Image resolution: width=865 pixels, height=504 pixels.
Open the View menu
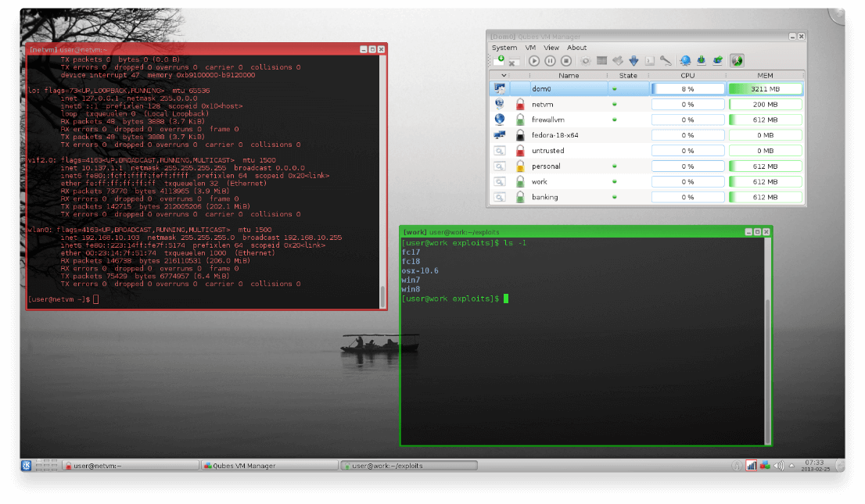[x=551, y=48]
